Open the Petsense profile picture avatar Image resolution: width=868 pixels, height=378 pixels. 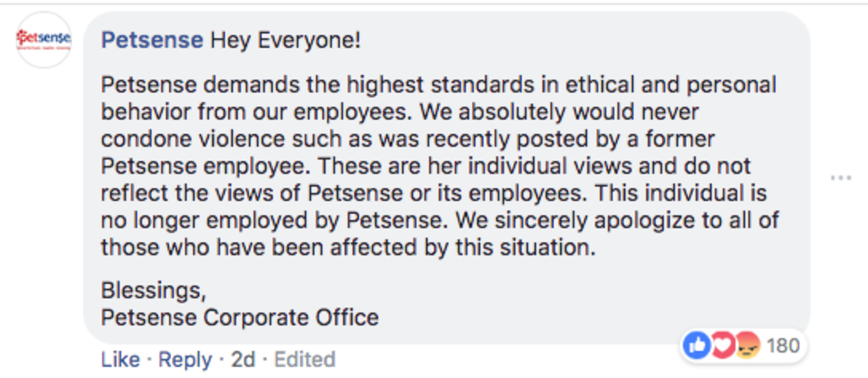click(43, 39)
